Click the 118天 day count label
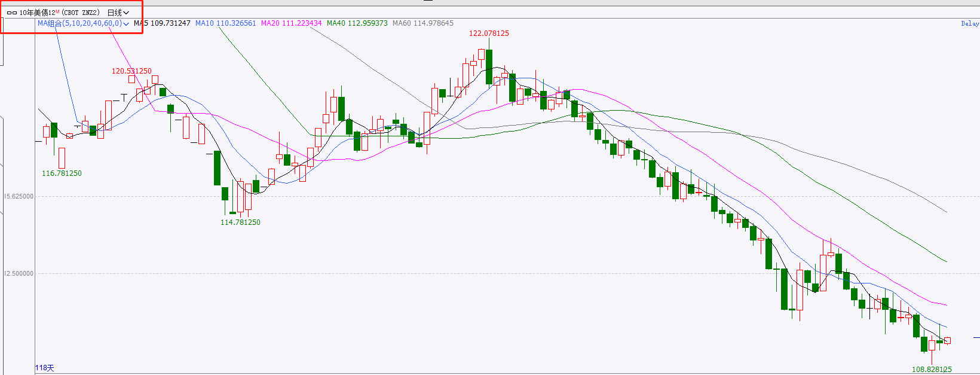The width and height of the screenshot is (980, 375). click(x=45, y=368)
